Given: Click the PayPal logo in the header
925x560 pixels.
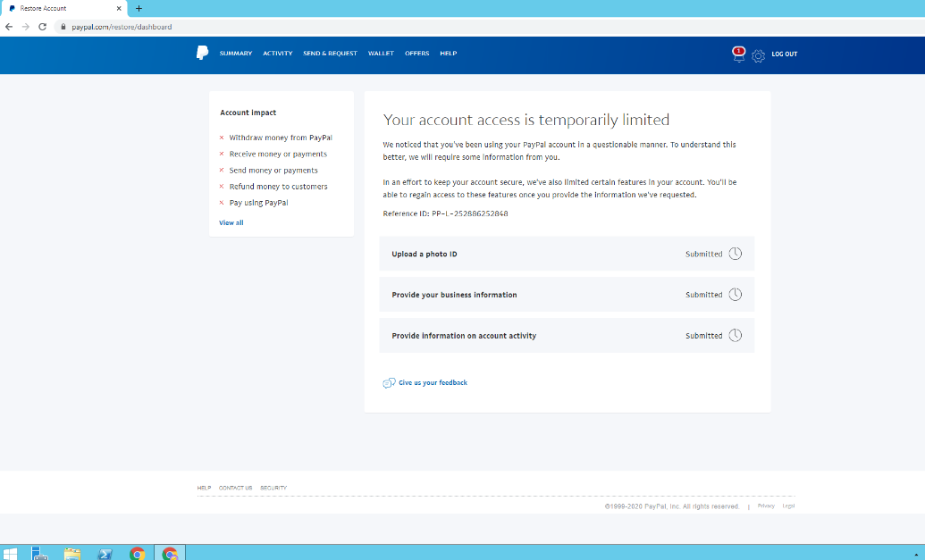Looking at the screenshot, I should 202,53.
